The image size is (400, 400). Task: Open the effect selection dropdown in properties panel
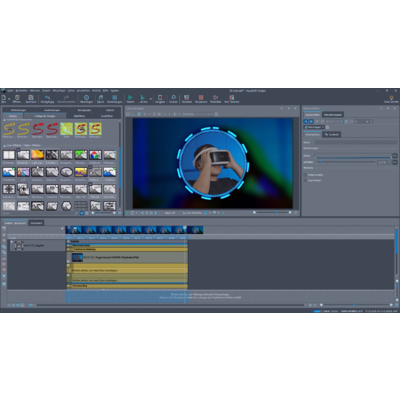point(314,127)
